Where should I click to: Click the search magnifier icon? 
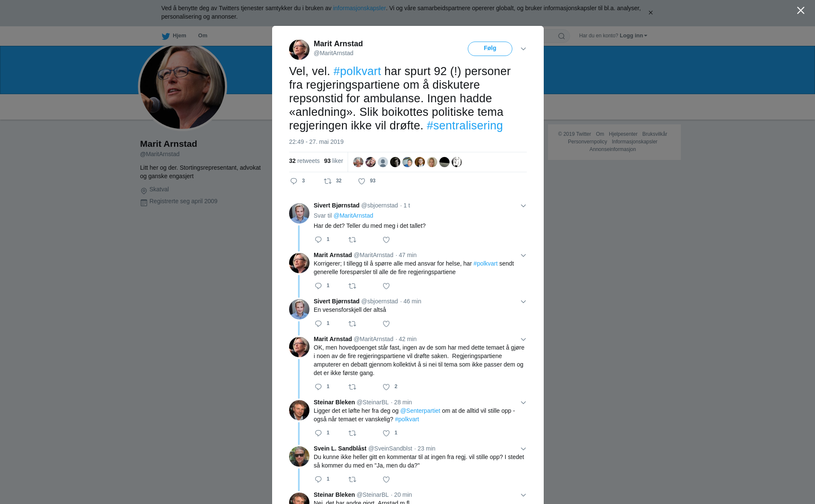pos(562,36)
